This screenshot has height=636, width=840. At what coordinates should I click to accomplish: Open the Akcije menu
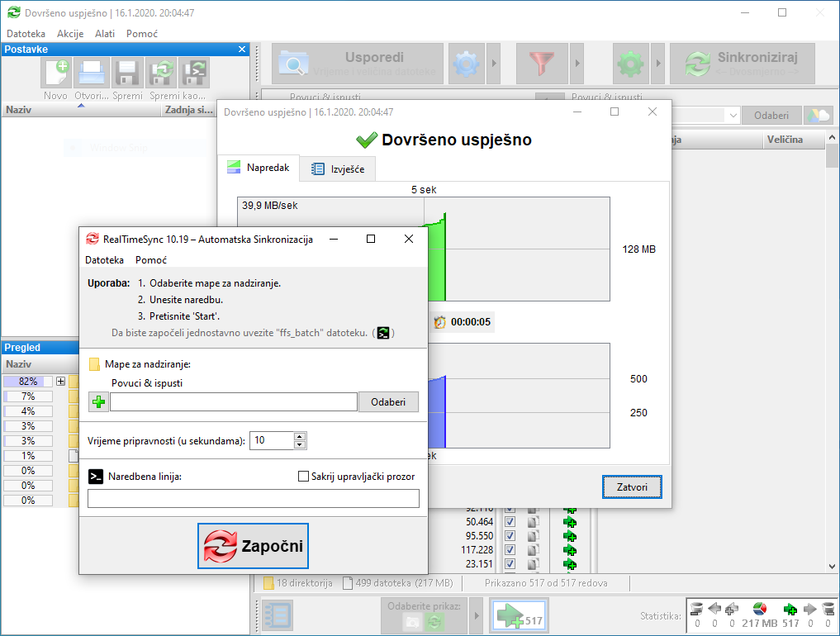coord(70,34)
